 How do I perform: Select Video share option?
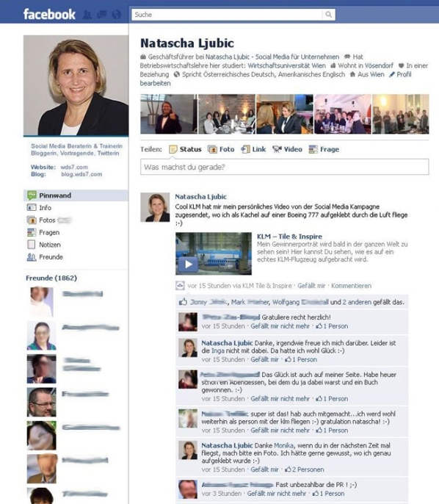coord(287,149)
